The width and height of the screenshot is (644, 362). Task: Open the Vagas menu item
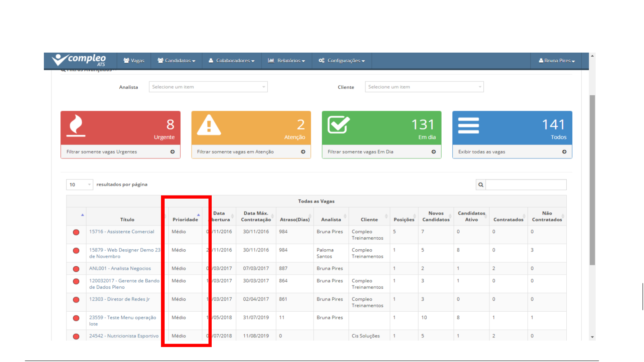coord(134,61)
